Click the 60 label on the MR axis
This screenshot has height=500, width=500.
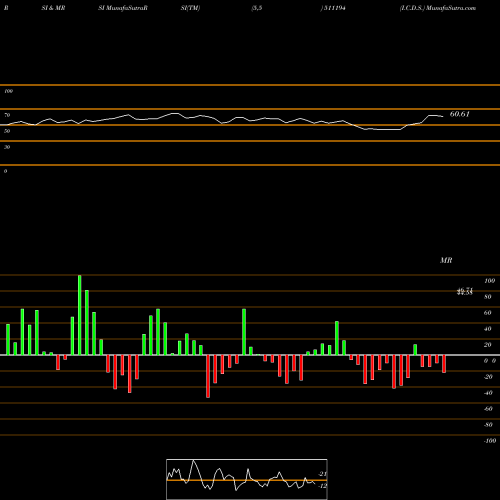pyautogui.click(x=488, y=313)
